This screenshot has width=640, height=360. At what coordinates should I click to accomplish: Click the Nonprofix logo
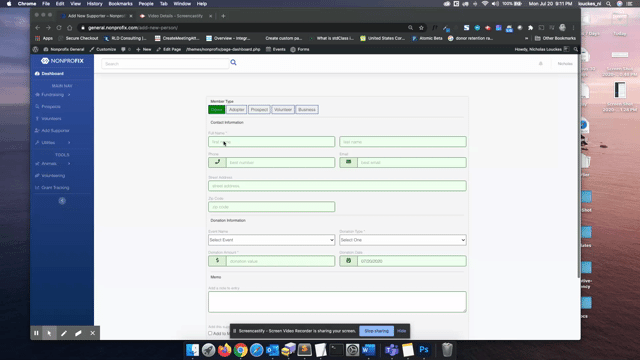point(62,61)
